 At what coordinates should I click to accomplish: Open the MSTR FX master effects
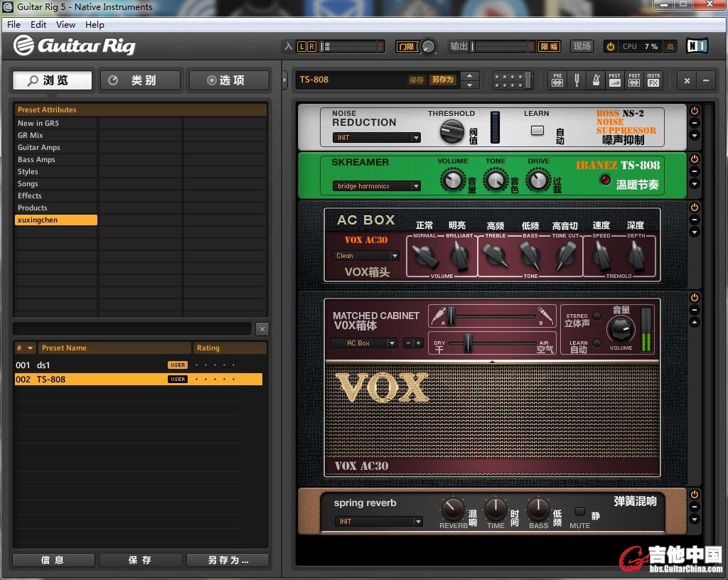[653, 80]
